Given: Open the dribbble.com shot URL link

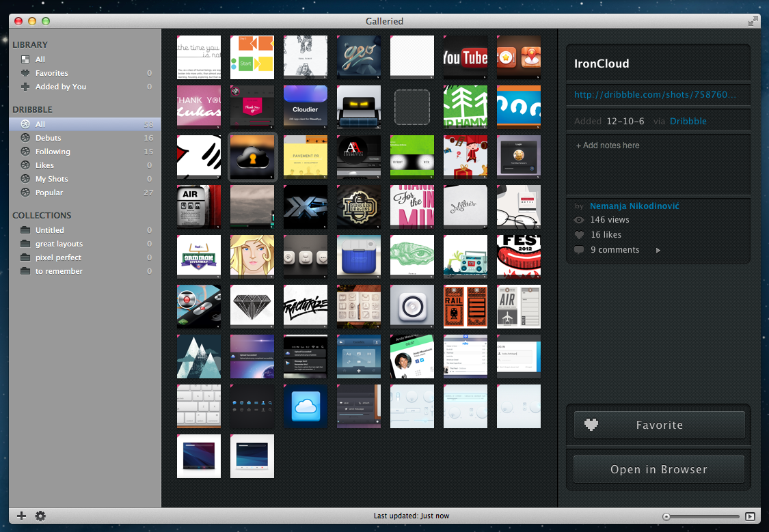Looking at the screenshot, I should (x=656, y=95).
